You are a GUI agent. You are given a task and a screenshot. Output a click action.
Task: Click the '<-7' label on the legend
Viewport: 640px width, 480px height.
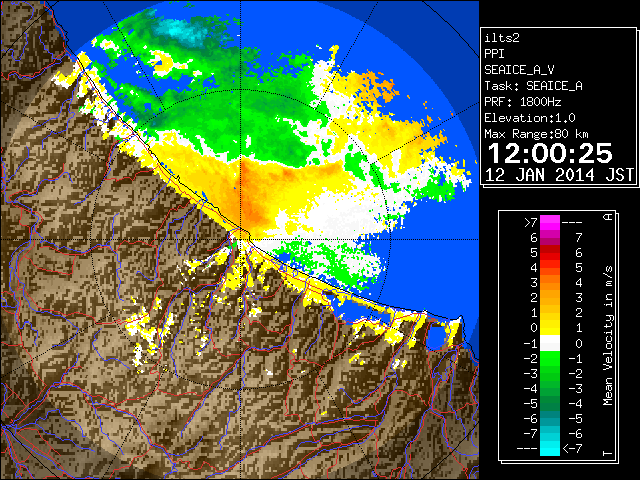[572, 449]
